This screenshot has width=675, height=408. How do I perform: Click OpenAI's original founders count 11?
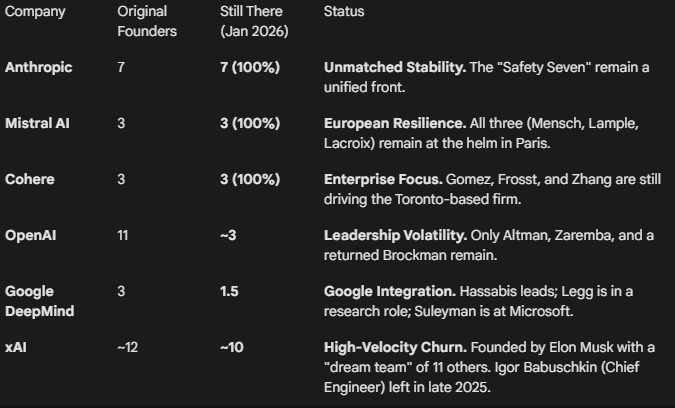click(x=123, y=235)
